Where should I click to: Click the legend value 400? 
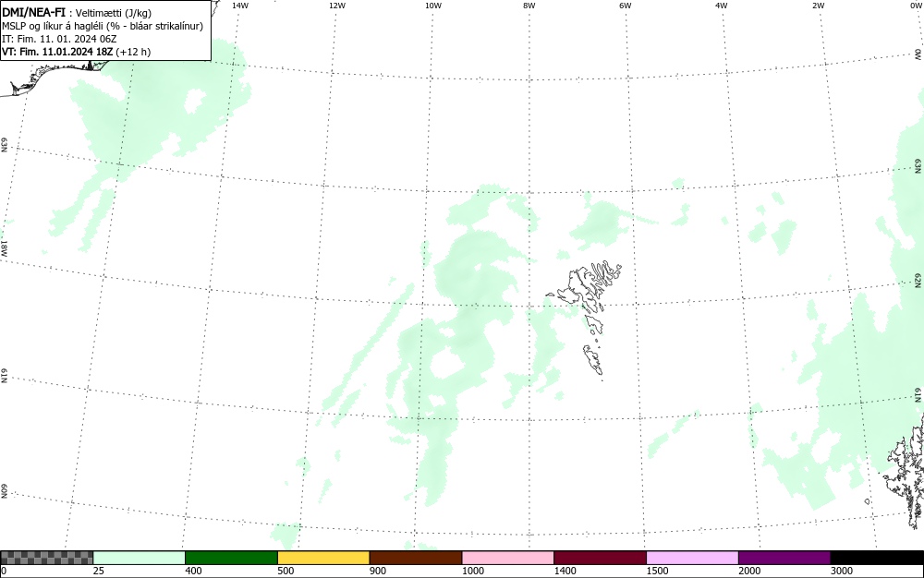click(x=193, y=571)
